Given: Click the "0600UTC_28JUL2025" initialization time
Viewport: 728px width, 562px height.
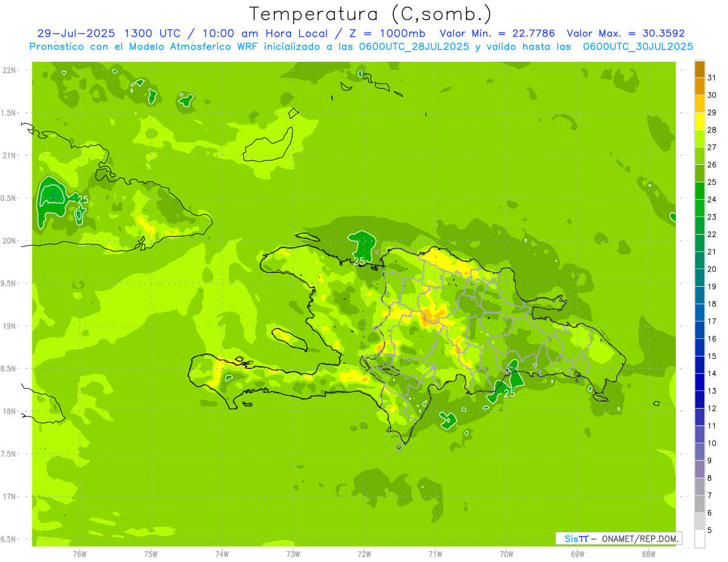Looking at the screenshot, I should (x=414, y=47).
